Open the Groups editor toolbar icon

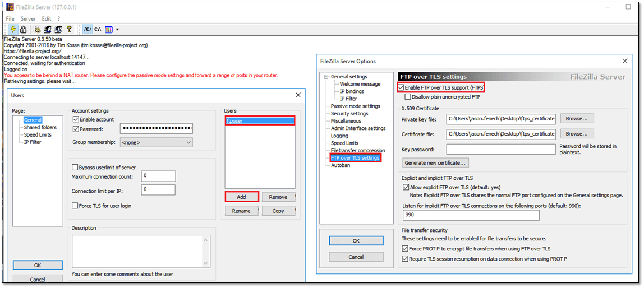click(58, 30)
